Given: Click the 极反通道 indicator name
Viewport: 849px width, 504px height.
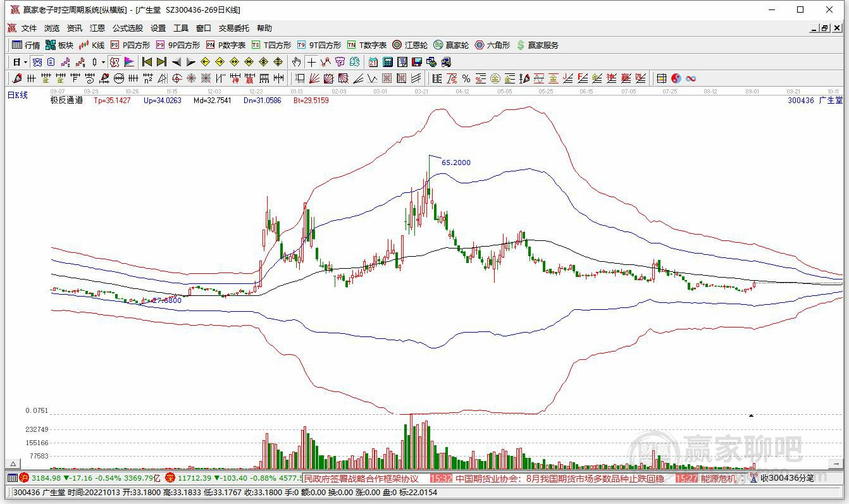Looking at the screenshot, I should [66, 100].
